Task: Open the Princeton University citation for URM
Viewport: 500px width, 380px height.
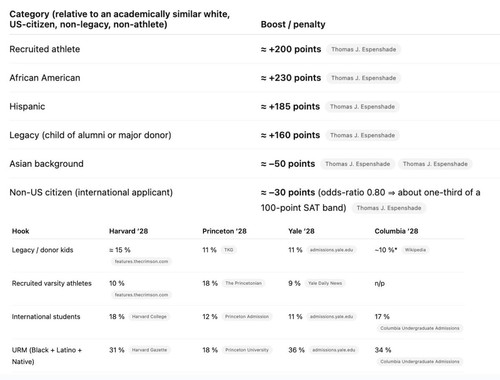Action: 247,350
